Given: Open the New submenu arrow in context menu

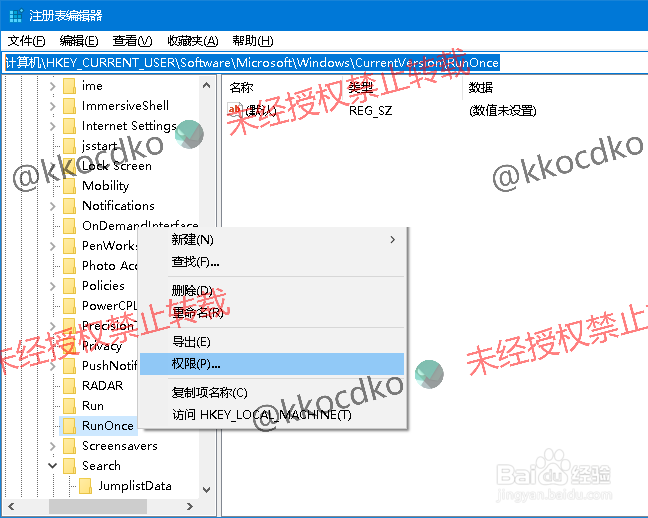Looking at the screenshot, I should (393, 239).
